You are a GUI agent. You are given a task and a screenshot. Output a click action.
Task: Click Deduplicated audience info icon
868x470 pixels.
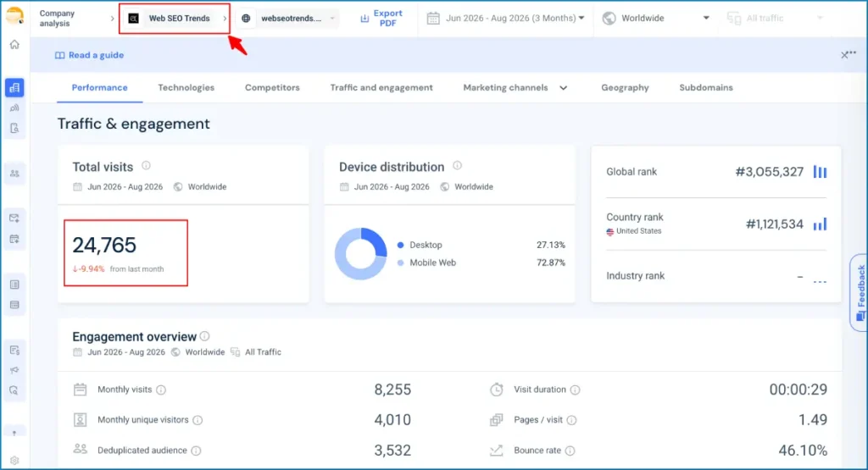(x=196, y=451)
